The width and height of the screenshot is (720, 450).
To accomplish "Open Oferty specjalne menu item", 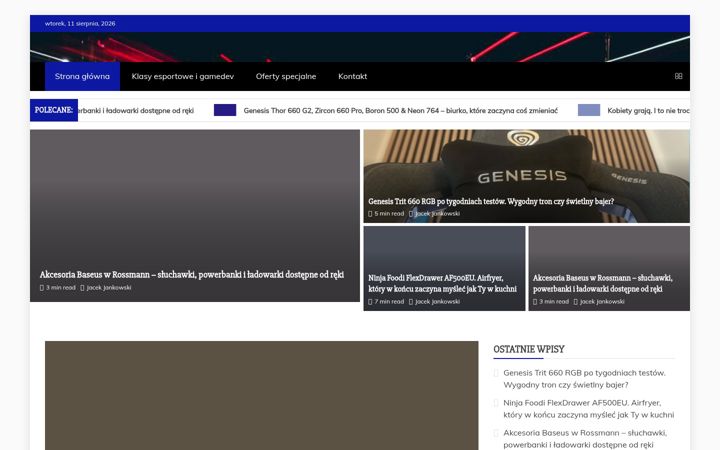I will (286, 76).
